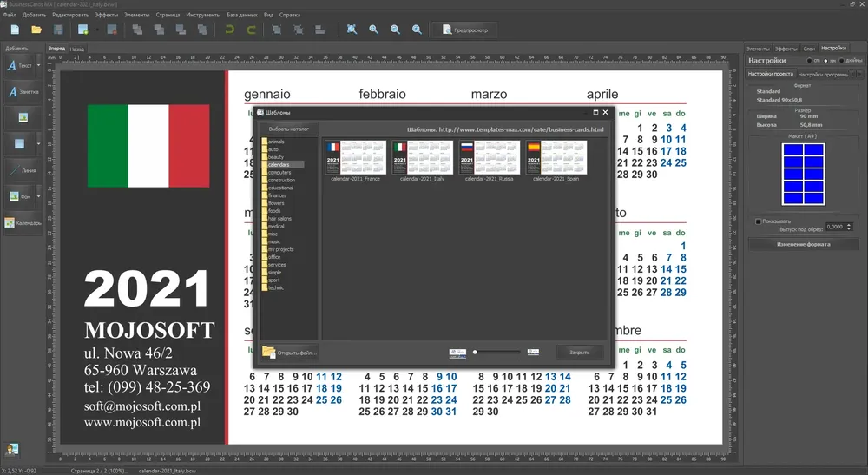Select the Заметка text tool
Screen dimensions: 868x475
[23, 92]
